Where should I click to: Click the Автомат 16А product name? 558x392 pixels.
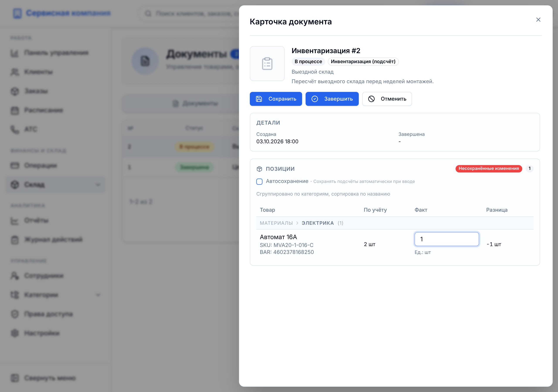tap(278, 237)
